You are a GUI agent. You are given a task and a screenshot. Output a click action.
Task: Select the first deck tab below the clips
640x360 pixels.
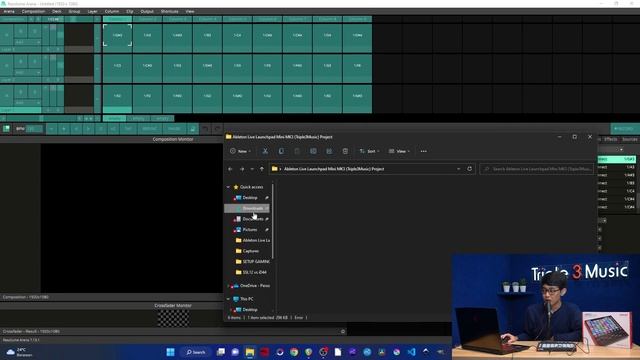click(114, 119)
